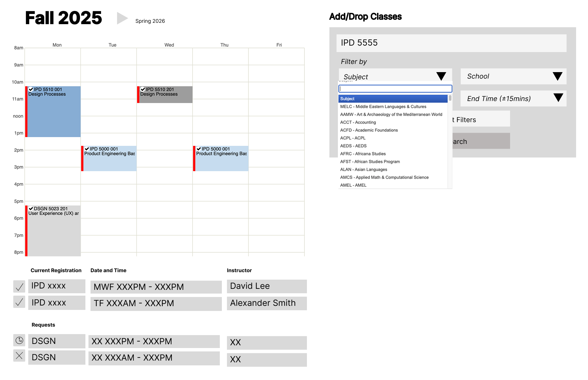Click the IPD 5555 course search field
This screenshot has height=380, width=588.
point(451,43)
